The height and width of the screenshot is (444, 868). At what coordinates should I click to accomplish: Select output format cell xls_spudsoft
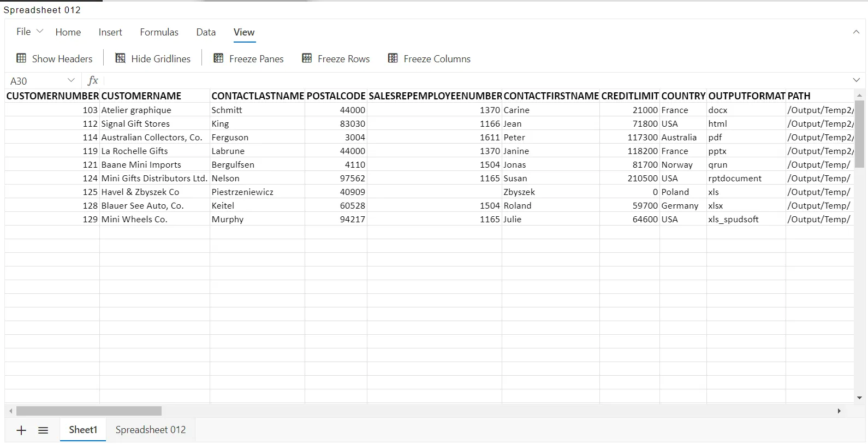tap(746, 219)
